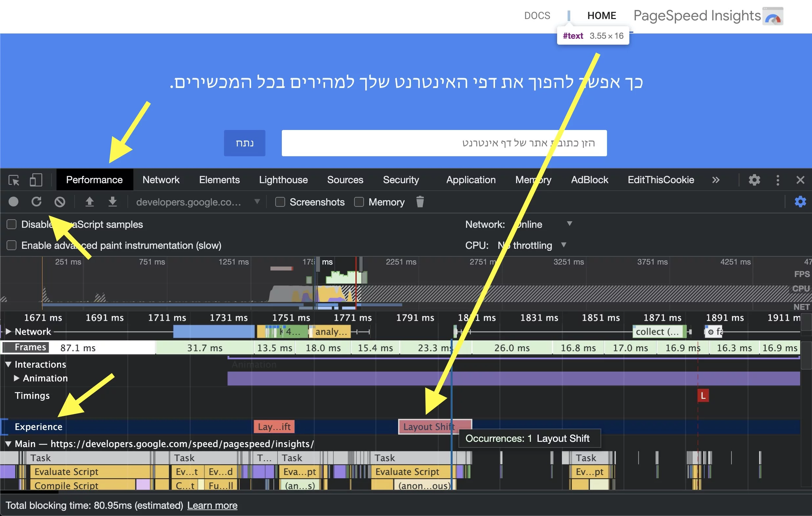Viewport: 812px width, 516px height.
Task: Activate the inspect element picker icon
Action: pos(14,180)
